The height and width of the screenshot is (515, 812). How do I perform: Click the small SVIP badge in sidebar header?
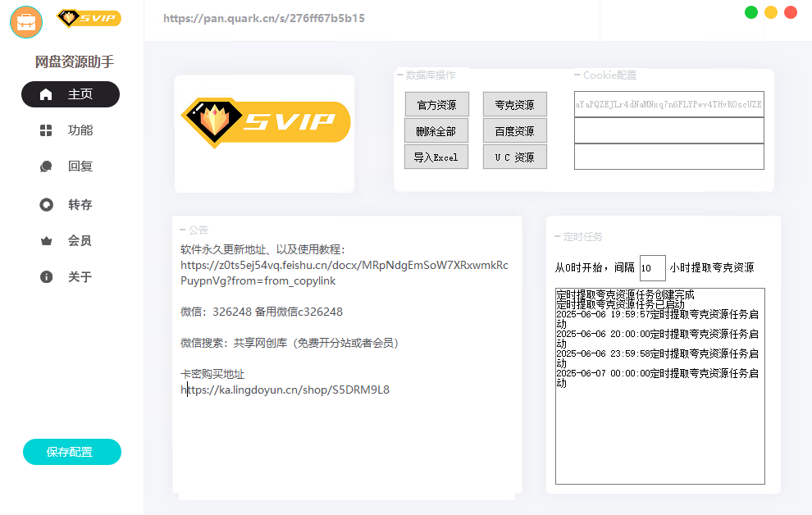click(x=89, y=19)
